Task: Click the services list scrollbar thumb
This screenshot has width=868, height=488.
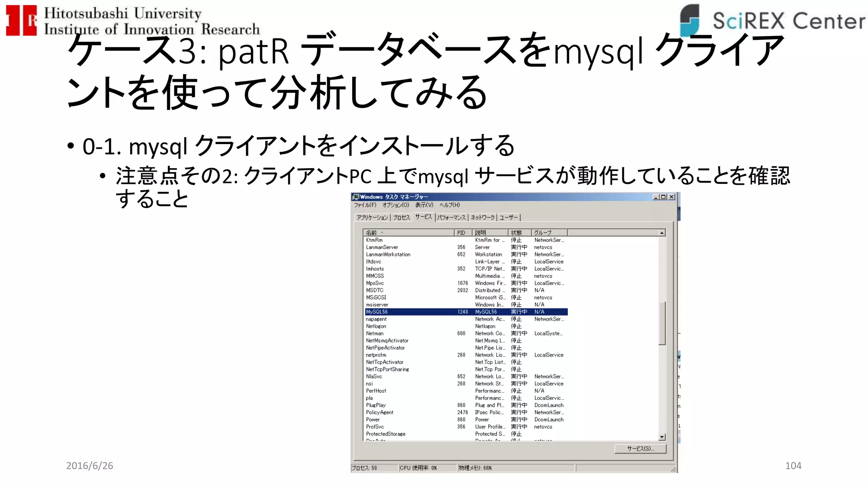Action: click(662, 323)
